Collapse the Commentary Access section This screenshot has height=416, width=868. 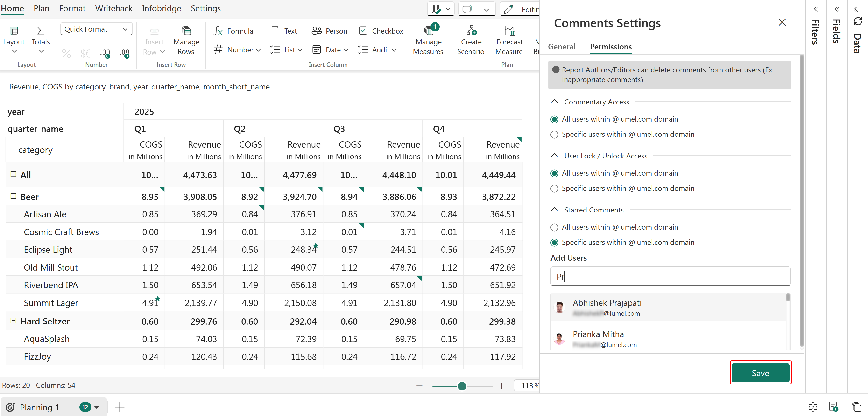tap(554, 102)
